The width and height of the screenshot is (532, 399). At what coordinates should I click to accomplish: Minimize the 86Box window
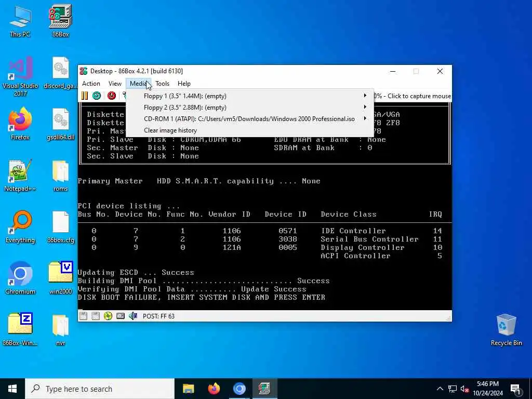(393, 71)
